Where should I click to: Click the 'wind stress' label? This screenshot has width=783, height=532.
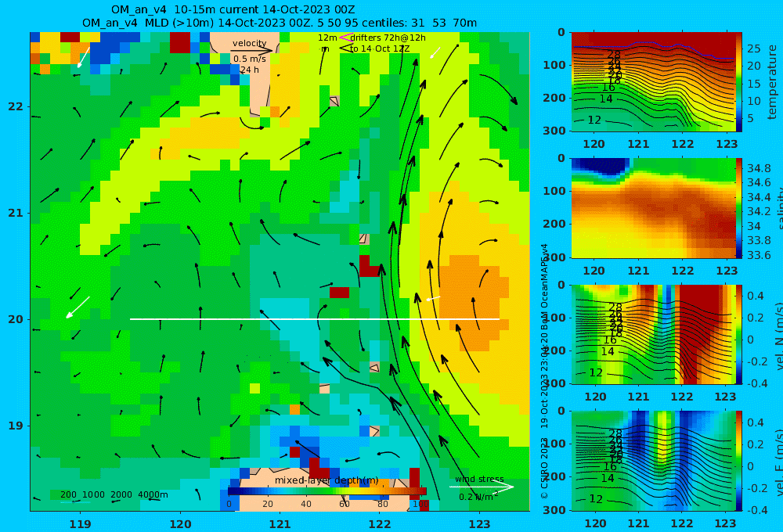[x=479, y=479]
